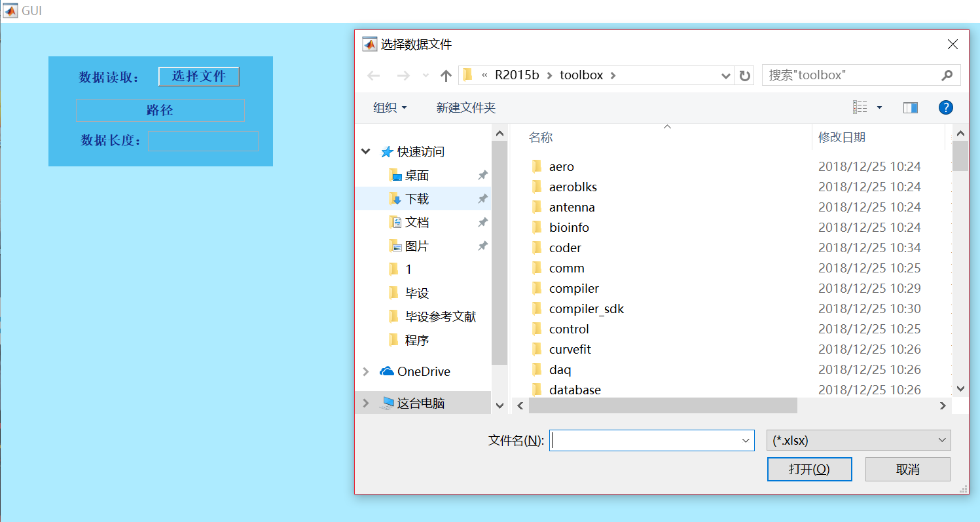Select 下载 in the navigation pane
Viewport: 980px width, 522px height.
417,199
